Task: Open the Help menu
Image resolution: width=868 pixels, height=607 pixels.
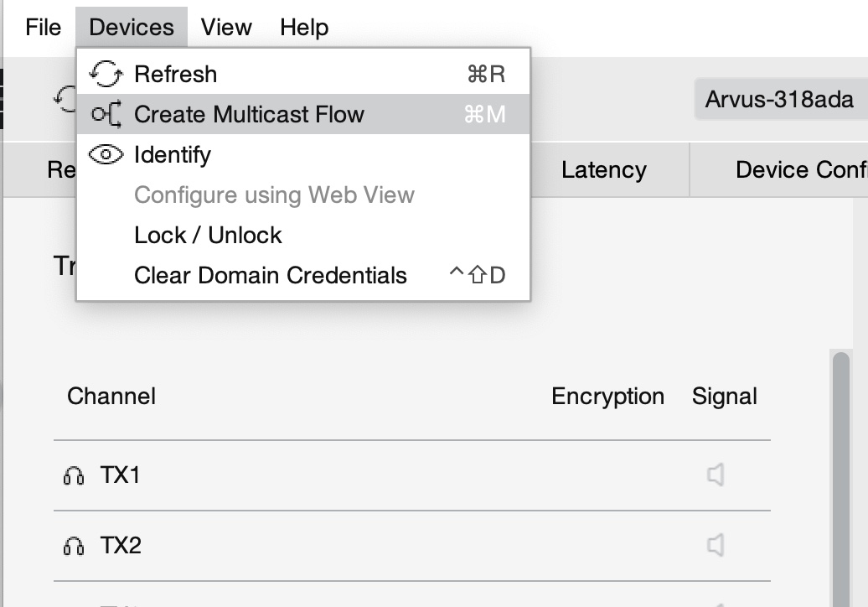Action: (x=303, y=27)
